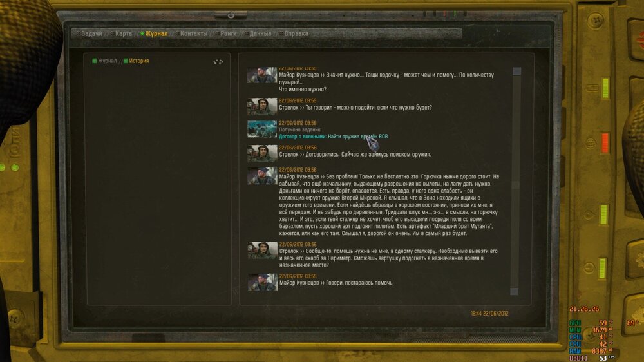Image resolution: width=644 pixels, height=362 pixels.
Task: Click Кузнецов's long message starting 'Без проблем!'
Action: tap(389, 205)
